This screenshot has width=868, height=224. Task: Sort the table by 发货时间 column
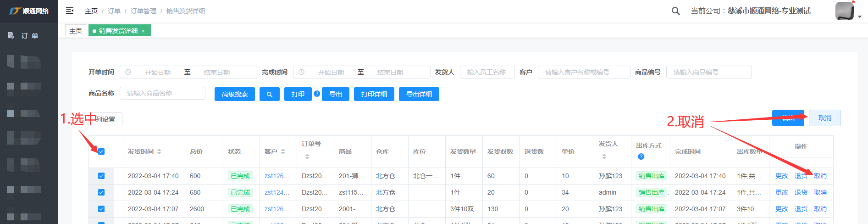point(159,151)
